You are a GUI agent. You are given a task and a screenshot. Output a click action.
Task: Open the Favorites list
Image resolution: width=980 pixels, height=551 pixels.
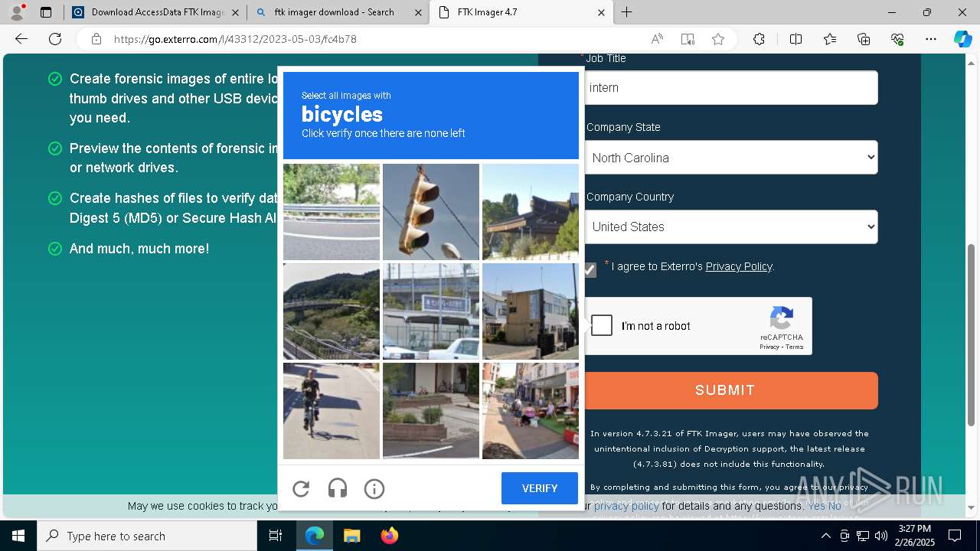coord(830,39)
